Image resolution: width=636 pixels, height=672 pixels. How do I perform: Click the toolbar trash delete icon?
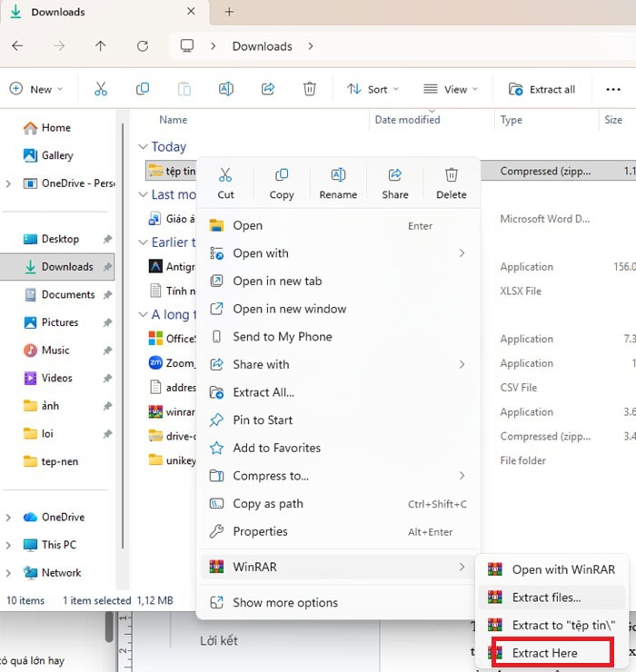(309, 89)
